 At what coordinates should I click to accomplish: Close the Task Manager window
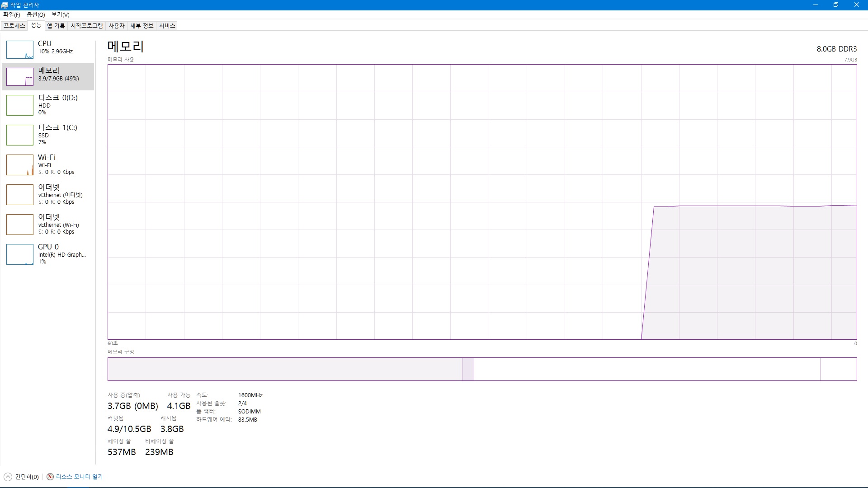[857, 5]
